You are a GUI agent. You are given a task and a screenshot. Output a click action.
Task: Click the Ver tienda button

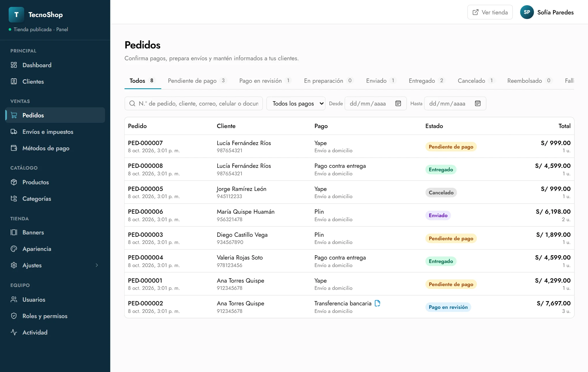(490, 12)
